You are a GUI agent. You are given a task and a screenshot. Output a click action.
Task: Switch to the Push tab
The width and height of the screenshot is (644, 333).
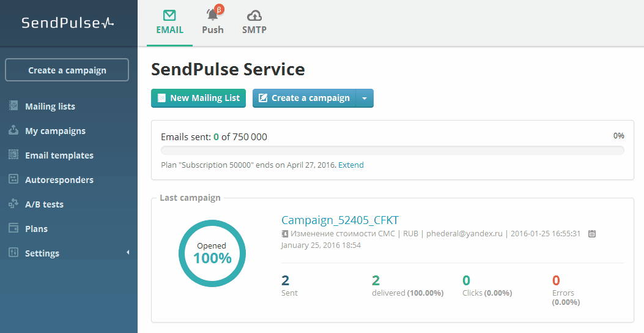click(x=213, y=23)
